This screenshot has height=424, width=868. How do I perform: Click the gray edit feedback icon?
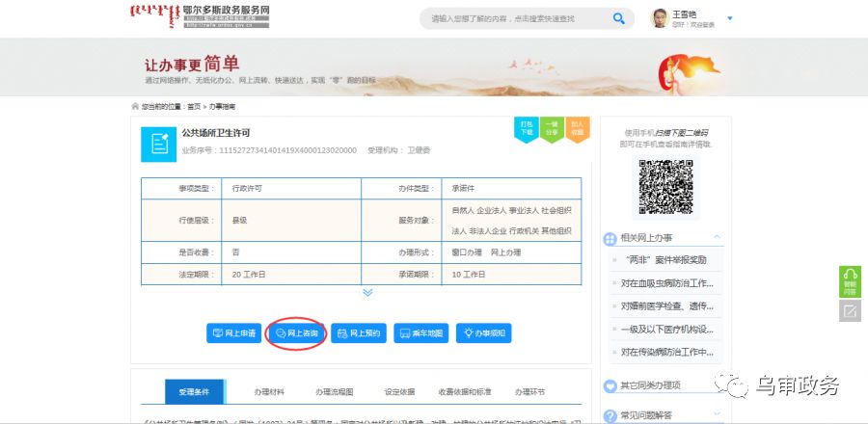point(850,311)
